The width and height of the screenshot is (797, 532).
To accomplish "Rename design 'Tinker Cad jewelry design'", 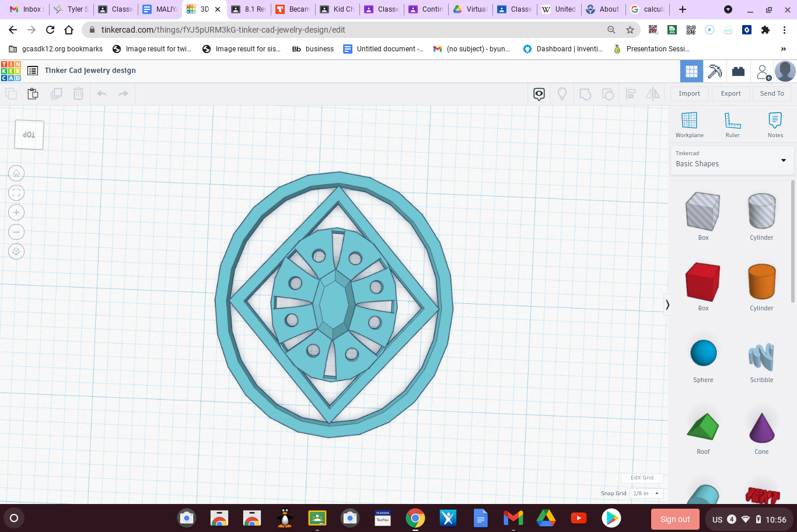I will click(90, 71).
